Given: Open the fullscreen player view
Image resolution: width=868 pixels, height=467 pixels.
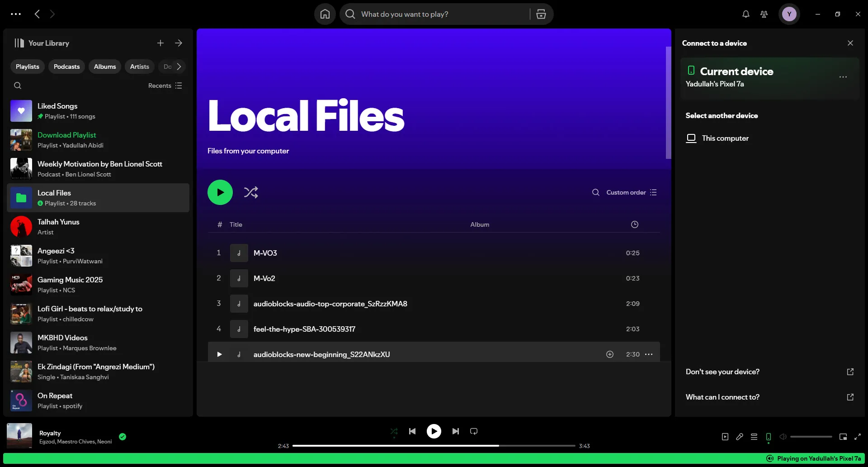Looking at the screenshot, I should [x=858, y=437].
